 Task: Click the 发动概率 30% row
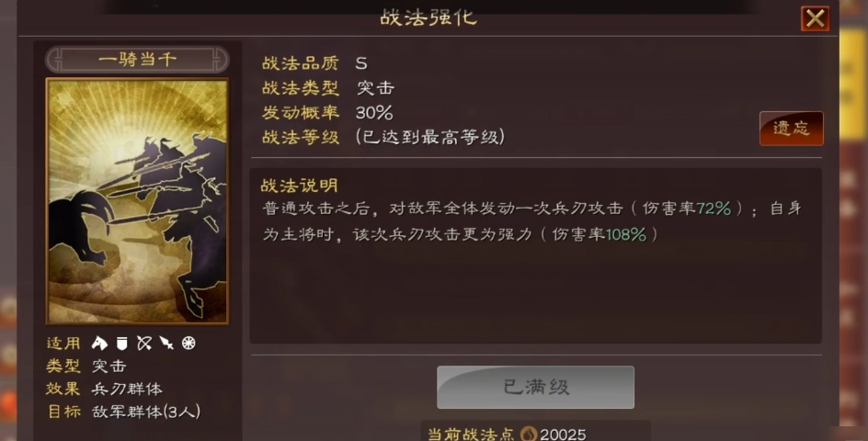327,112
